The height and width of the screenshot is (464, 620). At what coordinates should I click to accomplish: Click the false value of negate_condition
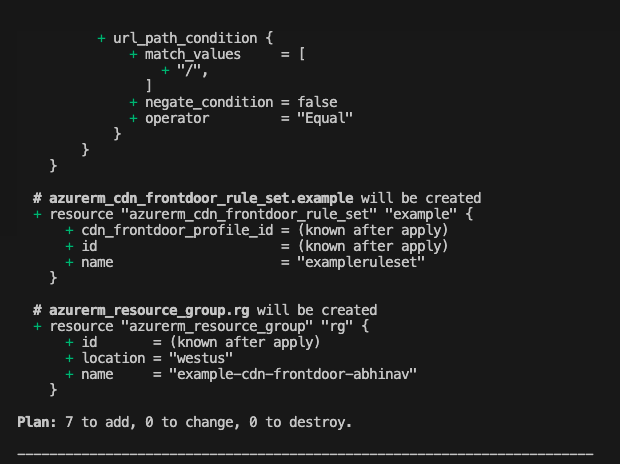pyautogui.click(x=317, y=102)
